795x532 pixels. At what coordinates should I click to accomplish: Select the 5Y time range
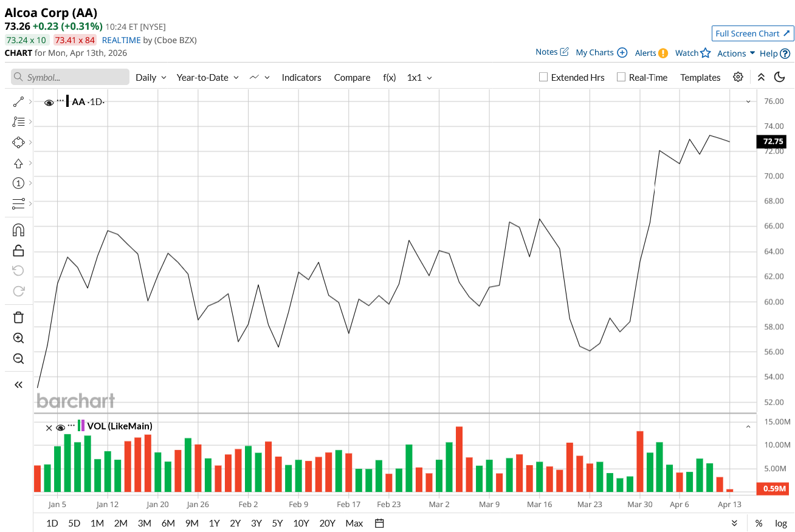pyautogui.click(x=277, y=523)
